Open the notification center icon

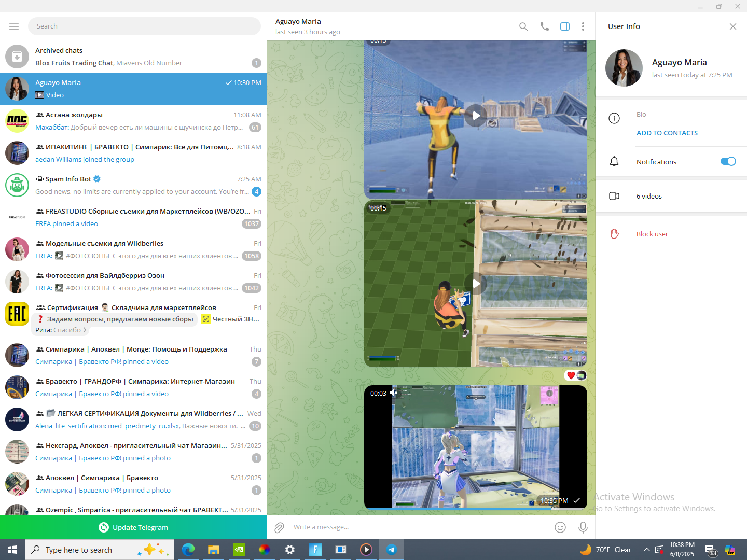pyautogui.click(x=710, y=550)
